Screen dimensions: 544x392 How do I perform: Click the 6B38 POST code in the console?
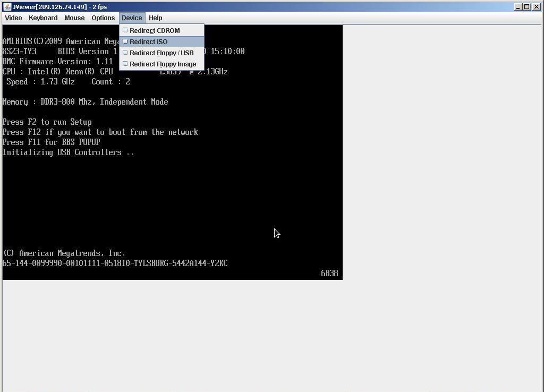[x=329, y=273]
